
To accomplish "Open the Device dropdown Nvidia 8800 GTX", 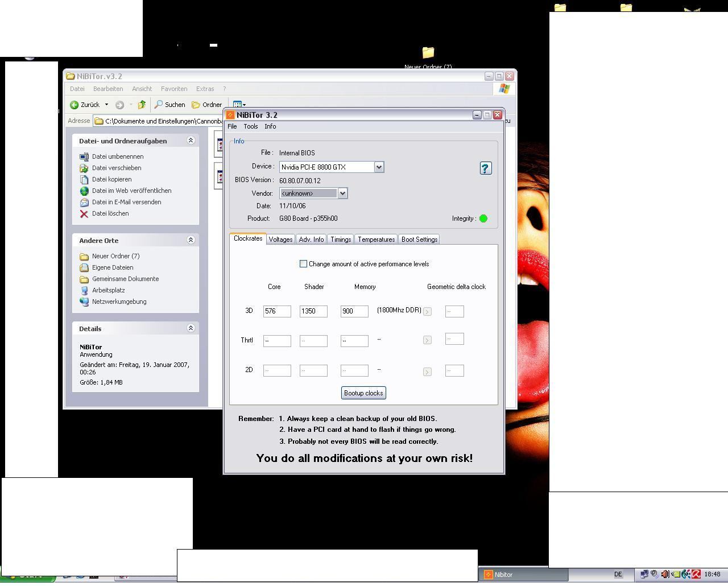I will click(379, 167).
